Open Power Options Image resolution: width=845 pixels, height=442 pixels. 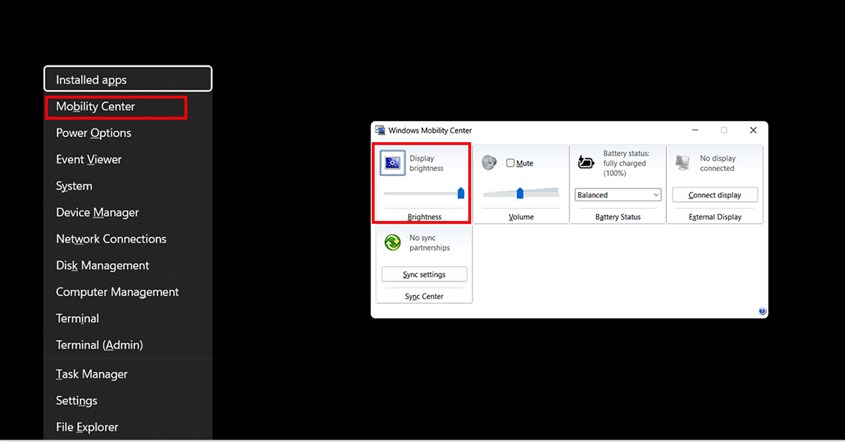(x=128, y=133)
